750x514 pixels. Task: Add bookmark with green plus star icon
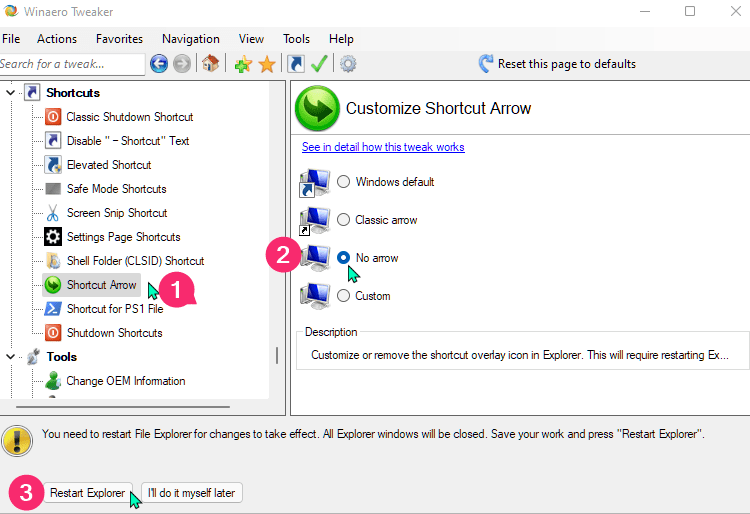pos(243,64)
